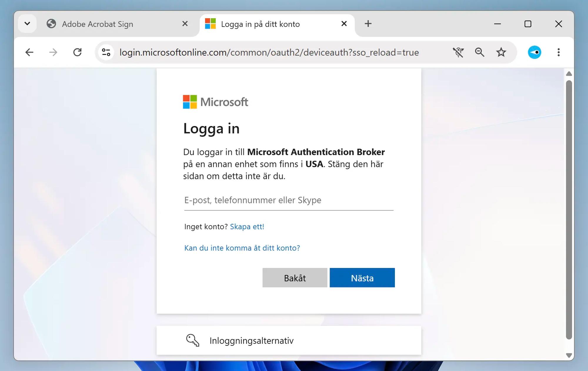Open the browser profile avatar
Image resolution: width=588 pixels, height=371 pixels.
point(534,52)
